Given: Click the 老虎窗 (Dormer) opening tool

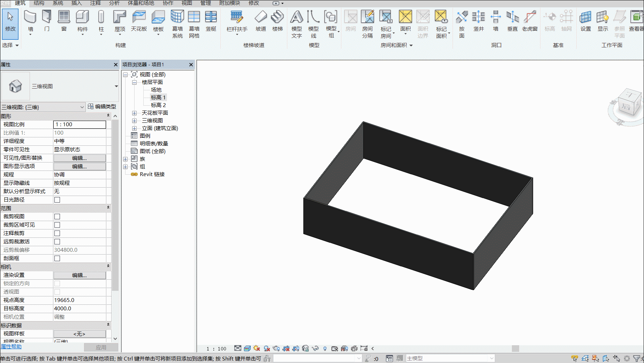Looking at the screenshot, I should [530, 21].
